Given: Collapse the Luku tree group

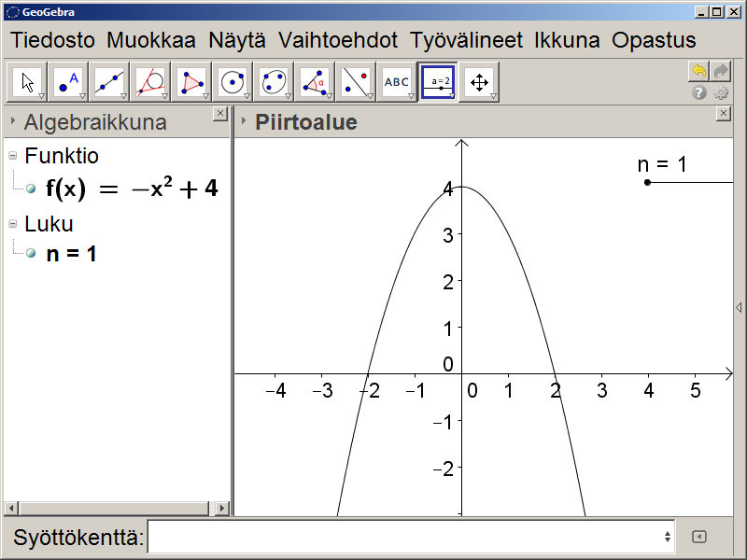Looking at the screenshot, I should coord(13,224).
